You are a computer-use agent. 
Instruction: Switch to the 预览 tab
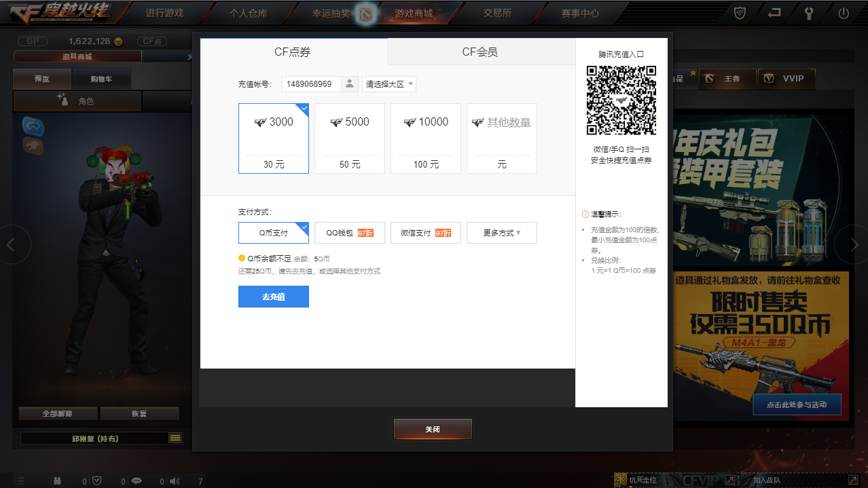point(42,79)
